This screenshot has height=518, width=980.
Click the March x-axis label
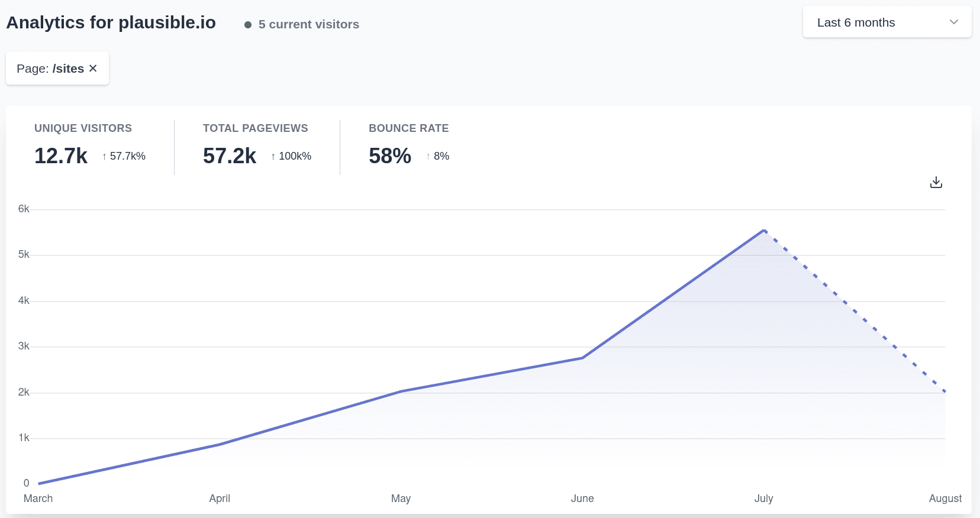[38, 498]
